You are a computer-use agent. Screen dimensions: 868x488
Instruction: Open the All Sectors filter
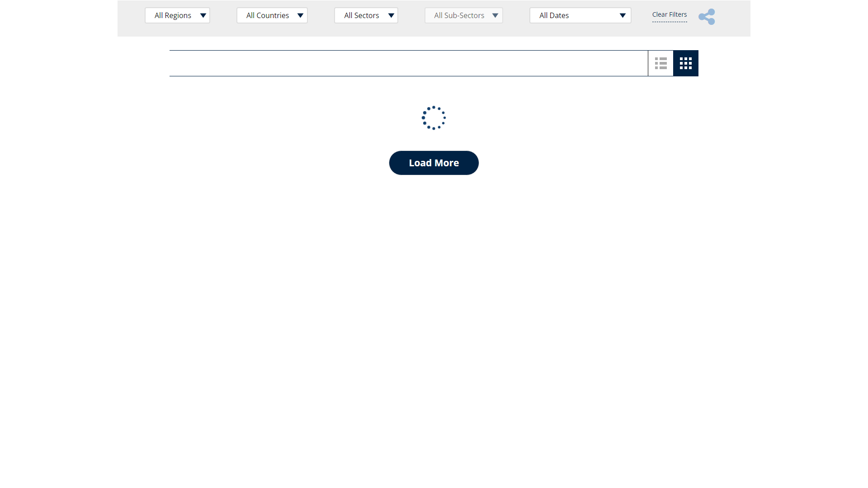coord(361,15)
